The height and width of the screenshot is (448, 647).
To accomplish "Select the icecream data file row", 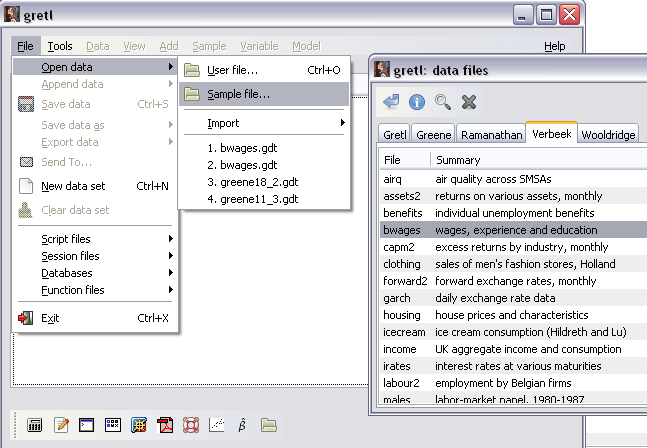I will pyautogui.click(x=513, y=332).
